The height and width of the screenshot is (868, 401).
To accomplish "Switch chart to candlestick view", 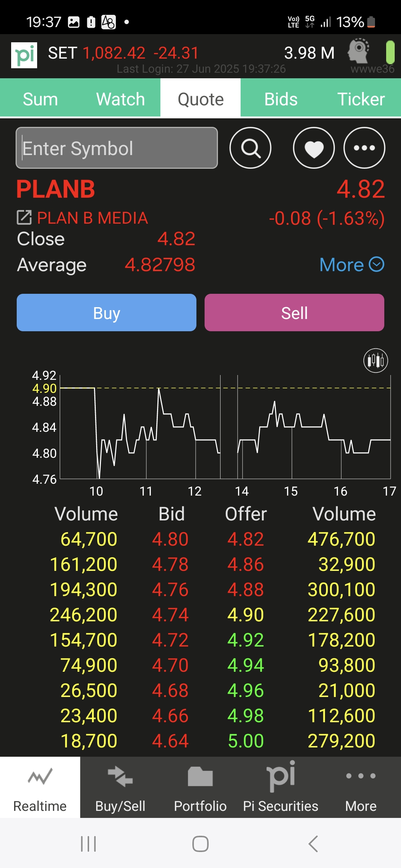I will [x=376, y=360].
